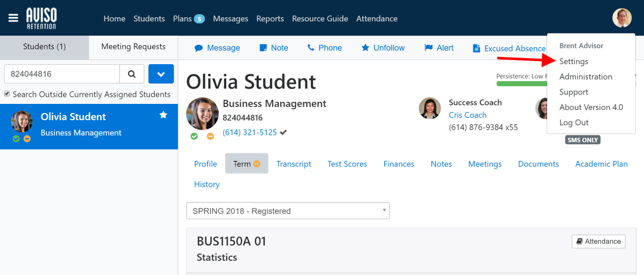This screenshot has height=275, width=644.
Task: Open the Meetings tab
Action: tap(485, 163)
